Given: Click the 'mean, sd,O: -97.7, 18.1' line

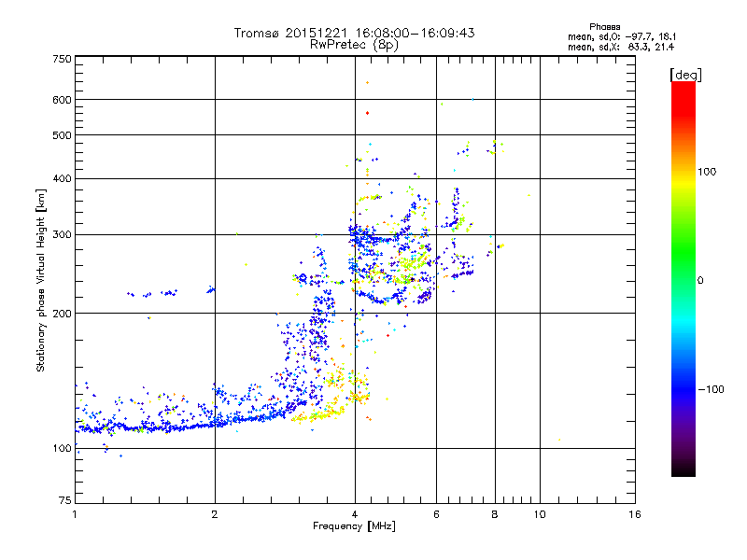Looking at the screenshot, I should tap(622, 36).
